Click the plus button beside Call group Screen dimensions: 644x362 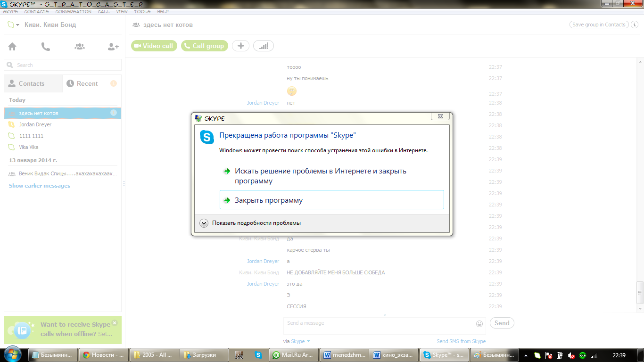[240, 46]
